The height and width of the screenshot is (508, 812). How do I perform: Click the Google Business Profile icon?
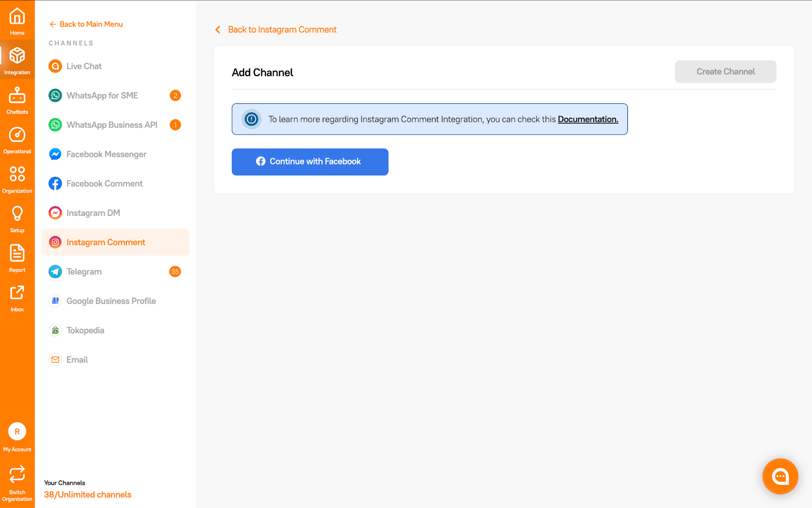pyautogui.click(x=55, y=301)
